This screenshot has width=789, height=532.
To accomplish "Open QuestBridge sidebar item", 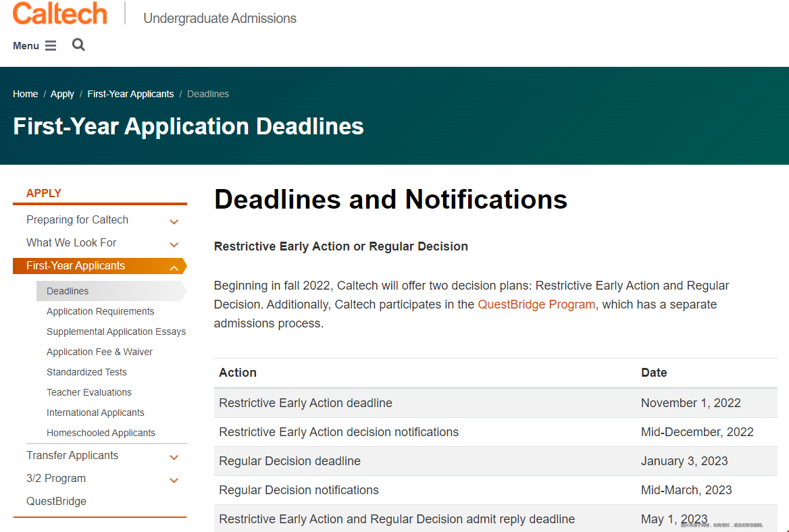I will coord(56,502).
